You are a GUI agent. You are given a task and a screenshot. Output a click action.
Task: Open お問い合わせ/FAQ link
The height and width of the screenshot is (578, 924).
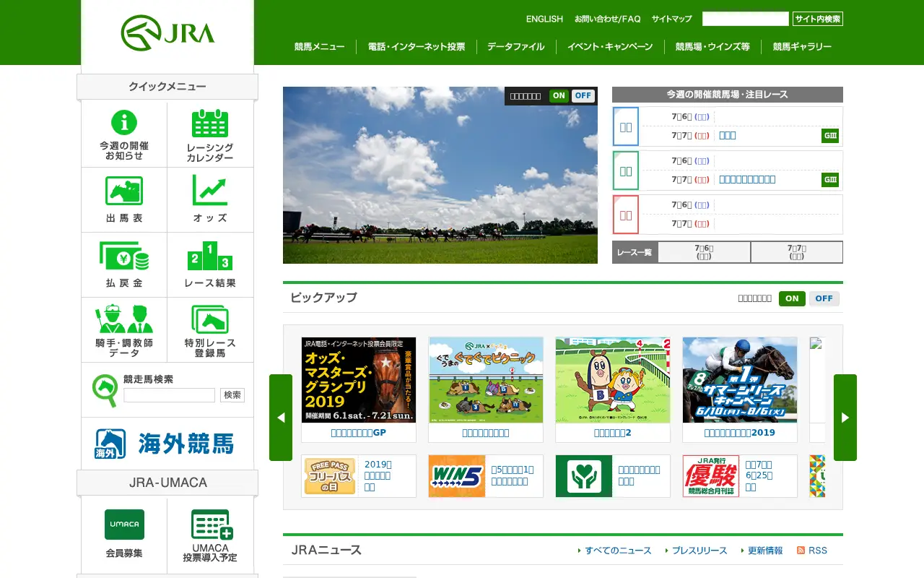click(608, 19)
